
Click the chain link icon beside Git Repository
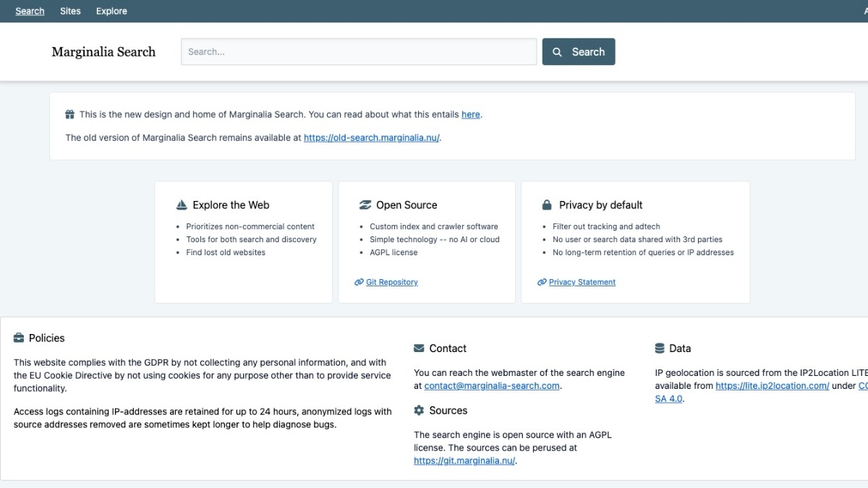[359, 283]
